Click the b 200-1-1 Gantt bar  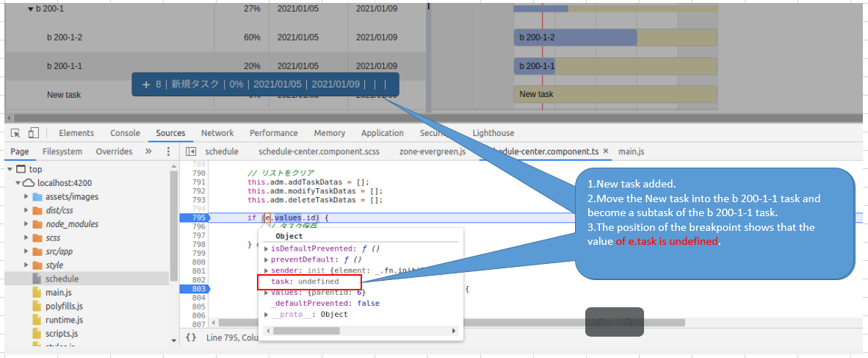[x=615, y=66]
